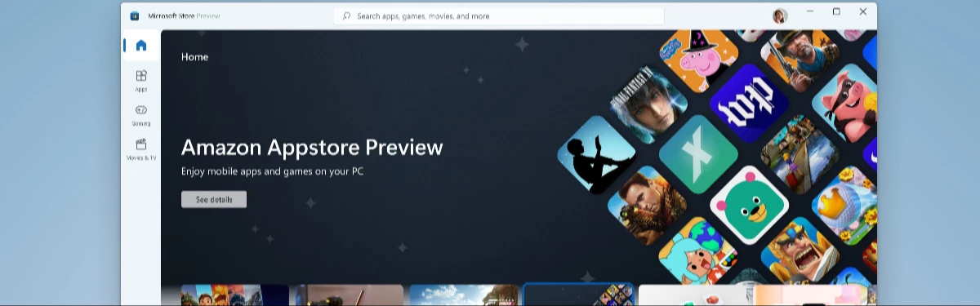The width and height of the screenshot is (980, 306).
Task: Click the Amazon Appstore Preview headline
Action: tap(312, 147)
